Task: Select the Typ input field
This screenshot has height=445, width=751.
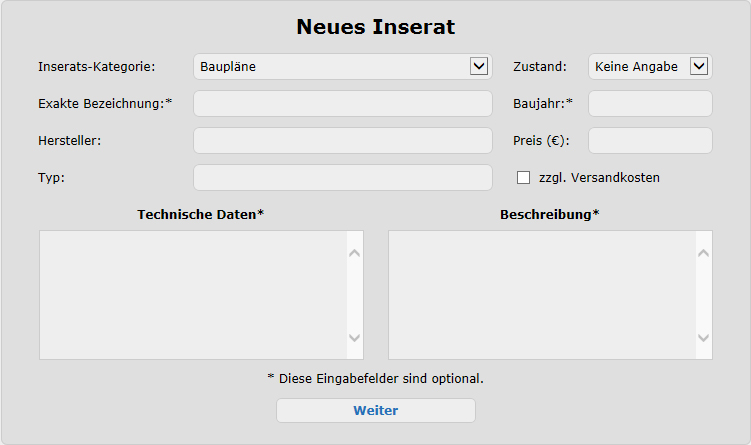Action: 342,178
